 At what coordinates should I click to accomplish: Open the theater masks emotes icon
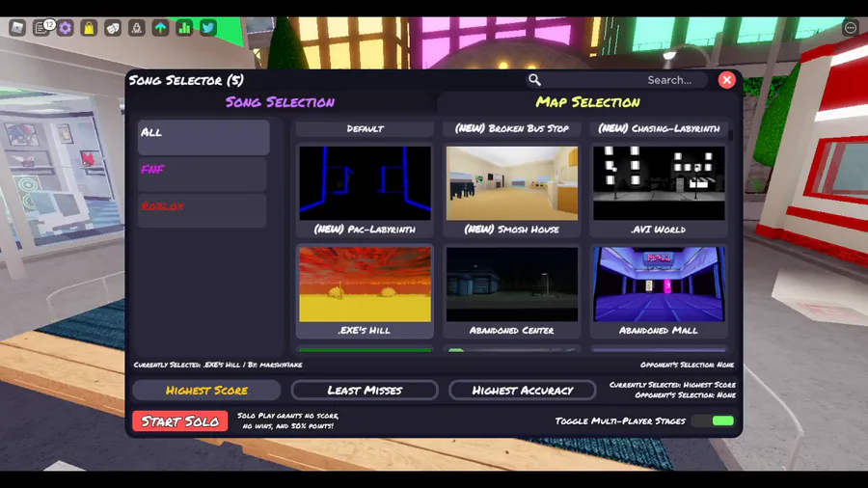point(113,28)
